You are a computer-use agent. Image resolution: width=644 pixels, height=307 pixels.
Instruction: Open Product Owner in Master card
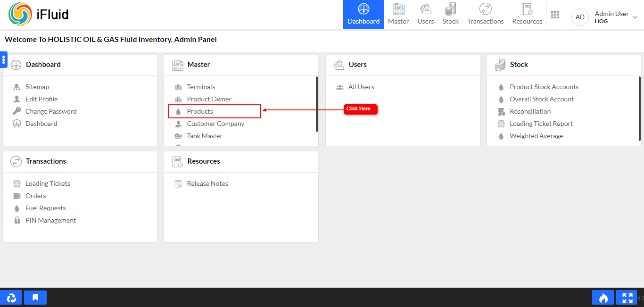coord(209,99)
